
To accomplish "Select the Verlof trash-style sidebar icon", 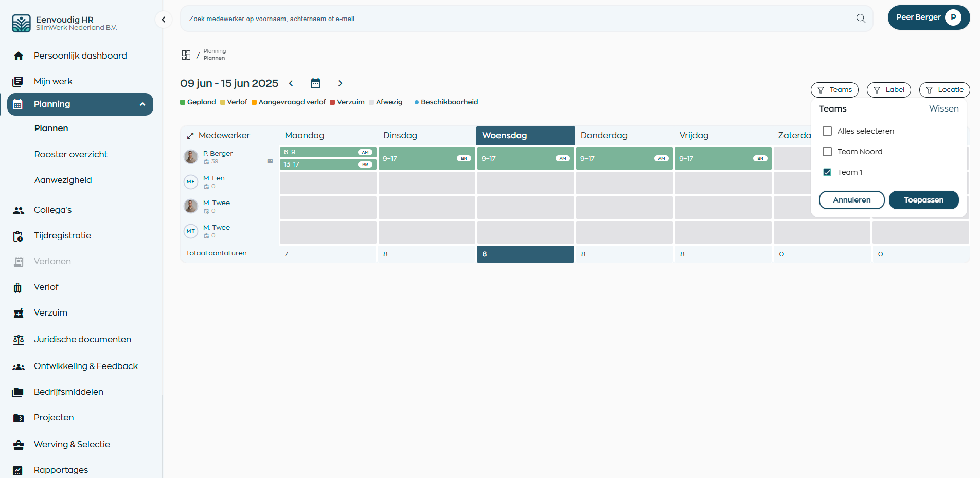I will tap(18, 287).
